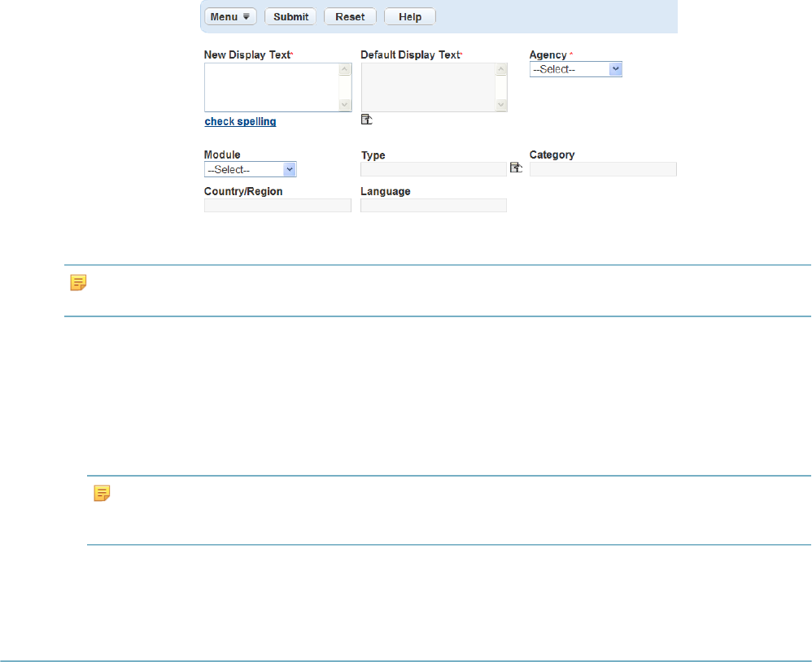This screenshot has width=812, height=662.
Task: Click scroll-up arrow in Default Display Text box
Action: (x=501, y=69)
